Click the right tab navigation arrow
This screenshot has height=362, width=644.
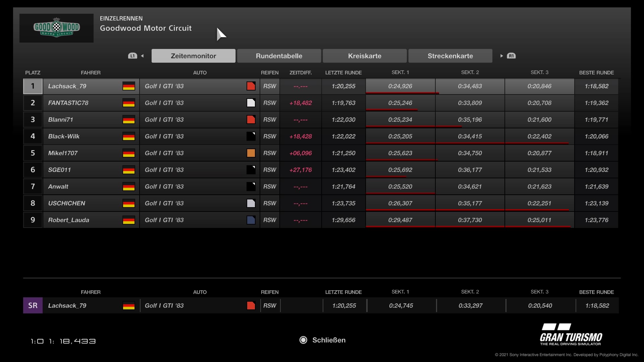point(501,56)
